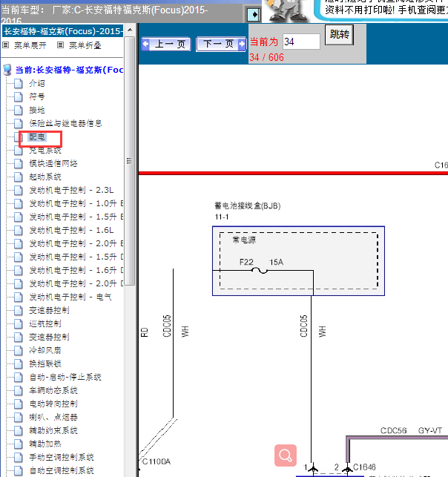Click the computer icon of current vehicle root
The height and width of the screenshot is (477, 448).
coord(7,70)
